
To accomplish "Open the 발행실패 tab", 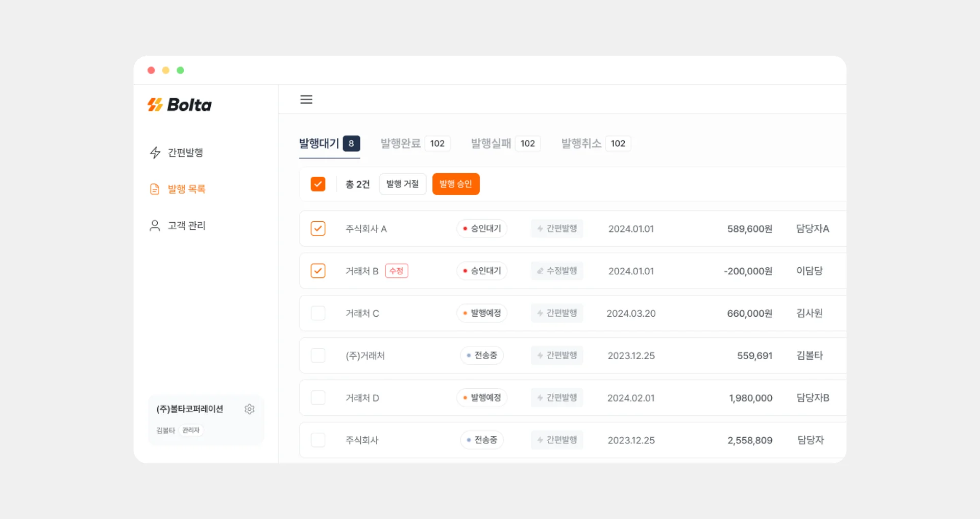I will 491,143.
